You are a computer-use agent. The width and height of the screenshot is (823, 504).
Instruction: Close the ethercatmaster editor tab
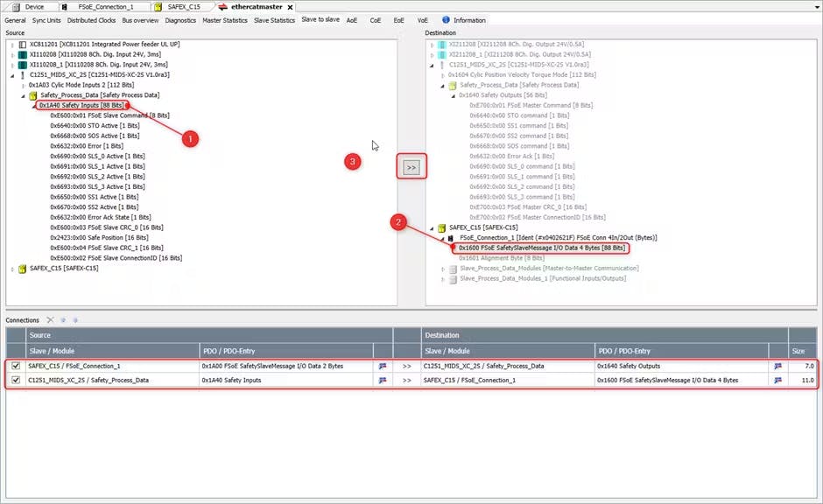tap(292, 6)
